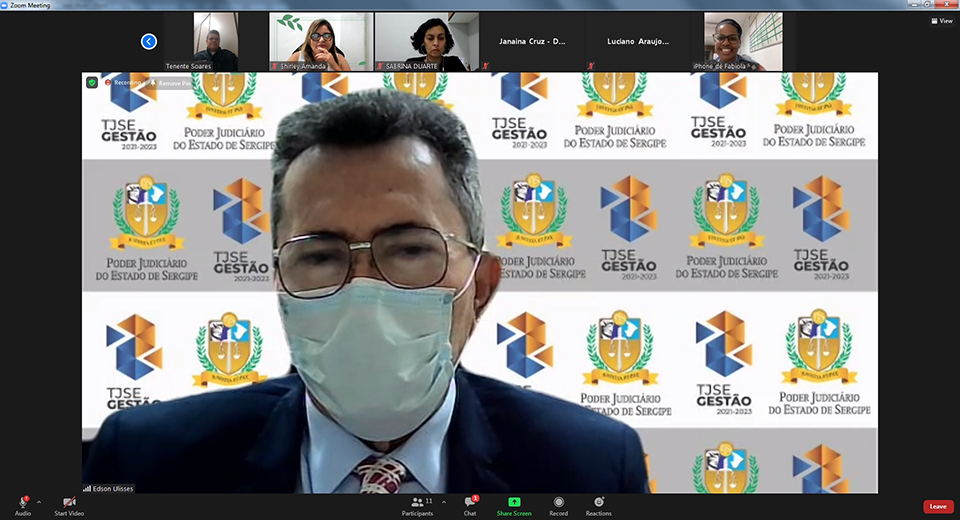Open the Participants panel
Viewport: 960px width, 520px height.
pyautogui.click(x=418, y=502)
